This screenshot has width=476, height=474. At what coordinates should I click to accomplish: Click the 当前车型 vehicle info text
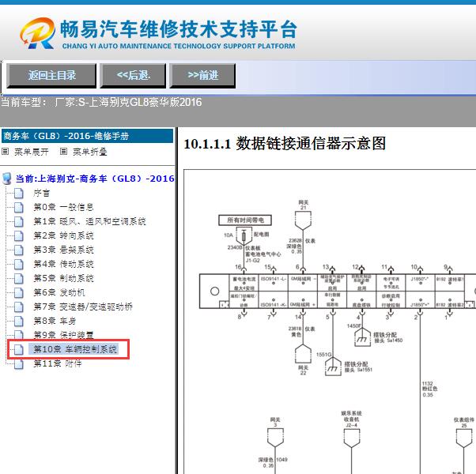[x=101, y=102]
